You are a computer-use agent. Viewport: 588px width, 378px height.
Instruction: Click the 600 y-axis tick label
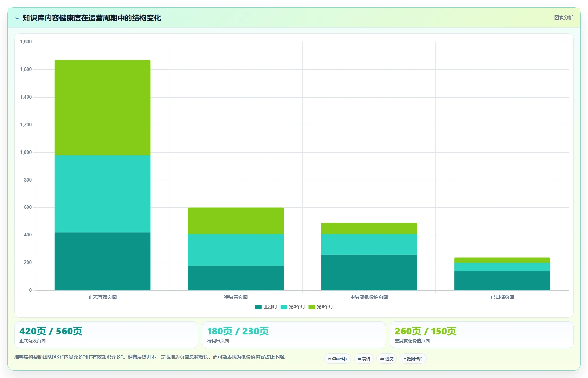pyautogui.click(x=28, y=207)
